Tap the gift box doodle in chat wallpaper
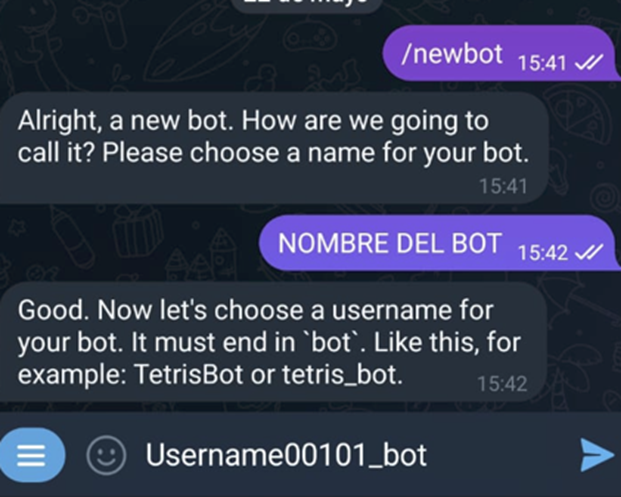This screenshot has width=621, height=497. pyautogui.click(x=137, y=230)
